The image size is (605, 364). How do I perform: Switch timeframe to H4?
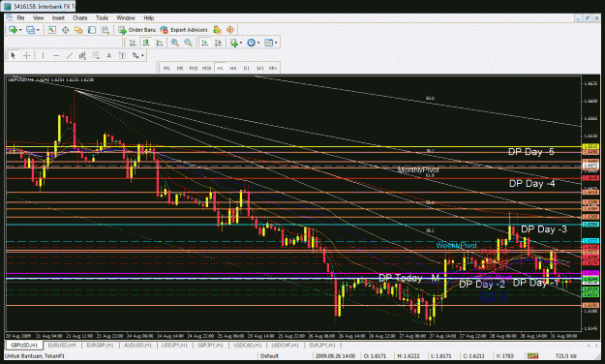click(233, 69)
